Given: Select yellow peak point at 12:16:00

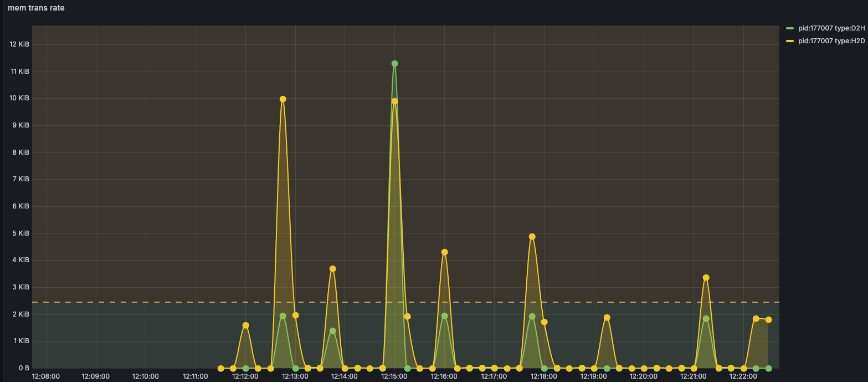Looking at the screenshot, I should coord(444,252).
